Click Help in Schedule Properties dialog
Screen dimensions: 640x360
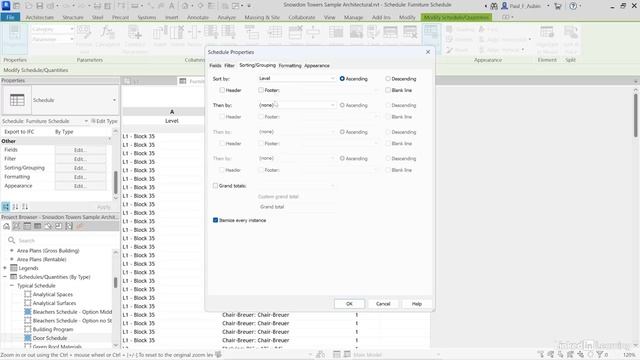click(x=416, y=304)
